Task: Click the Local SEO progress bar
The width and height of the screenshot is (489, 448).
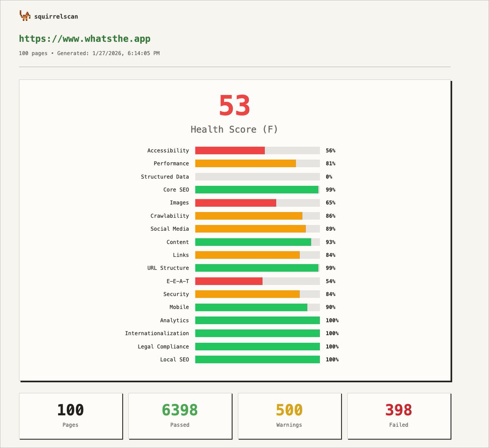Action: [258, 360]
